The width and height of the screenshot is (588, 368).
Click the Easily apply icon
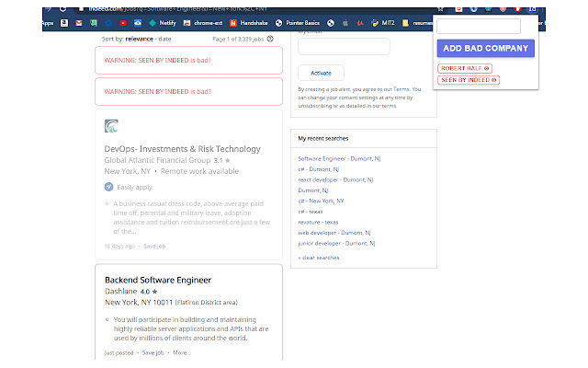click(x=108, y=187)
